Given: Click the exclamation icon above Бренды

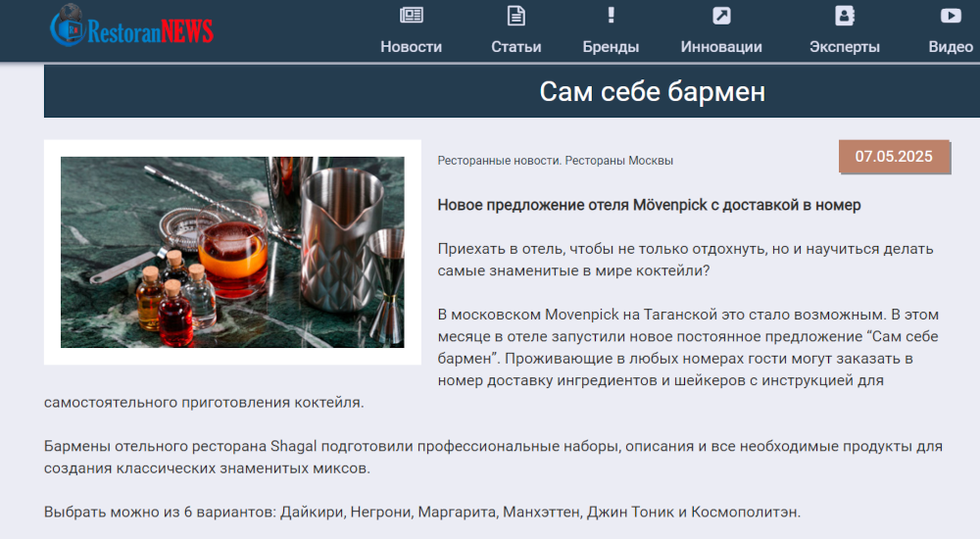Looking at the screenshot, I should [611, 15].
